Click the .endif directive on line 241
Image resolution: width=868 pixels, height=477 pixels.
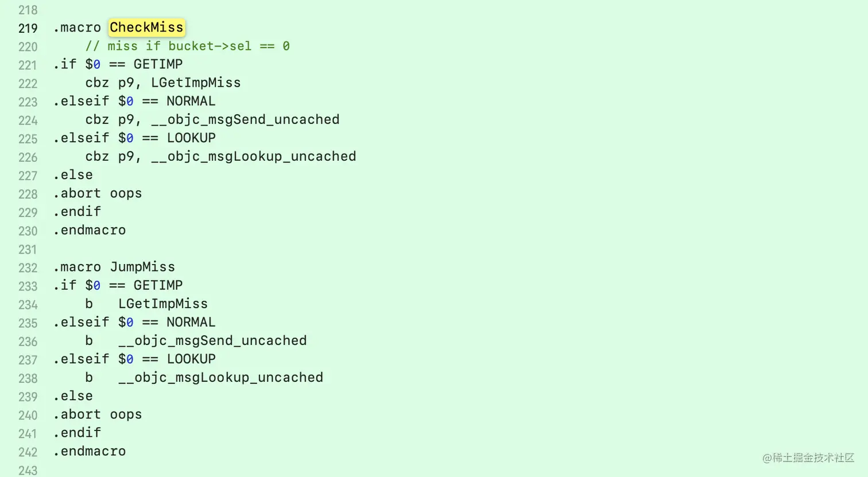click(x=77, y=433)
